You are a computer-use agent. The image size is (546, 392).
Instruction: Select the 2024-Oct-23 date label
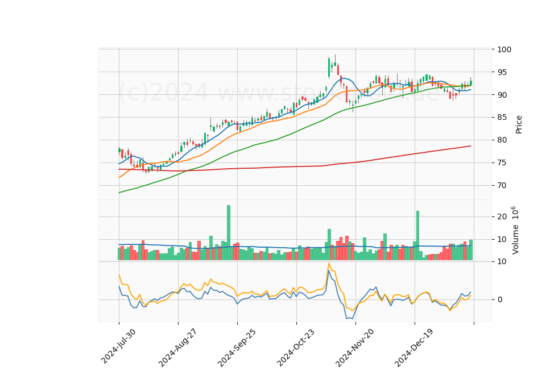pyautogui.click(x=296, y=348)
